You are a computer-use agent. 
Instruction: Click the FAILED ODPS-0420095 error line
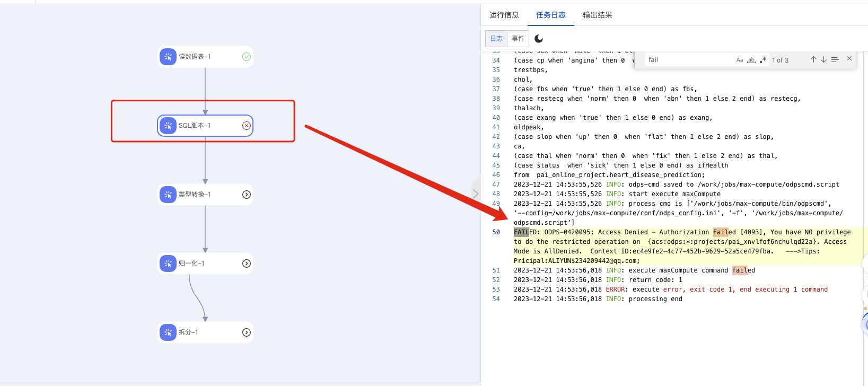click(x=682, y=247)
